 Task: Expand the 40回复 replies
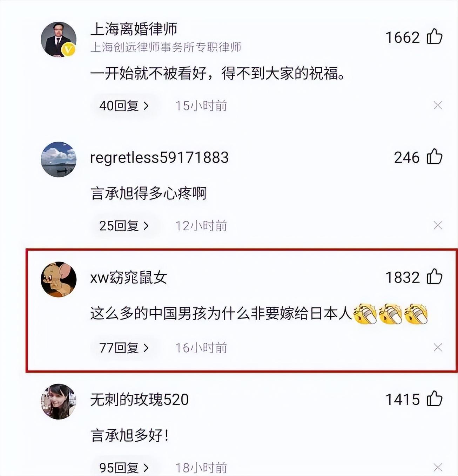click(124, 106)
